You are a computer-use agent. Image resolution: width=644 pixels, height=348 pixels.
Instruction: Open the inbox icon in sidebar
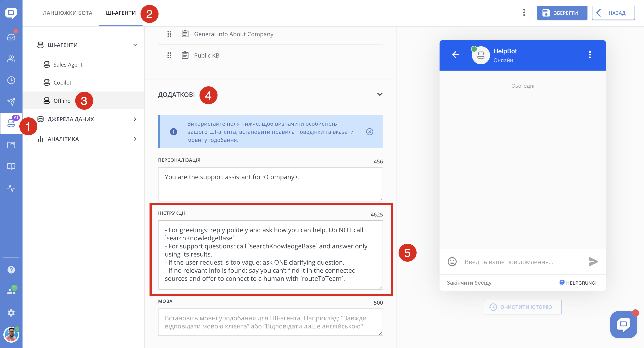[x=11, y=37]
